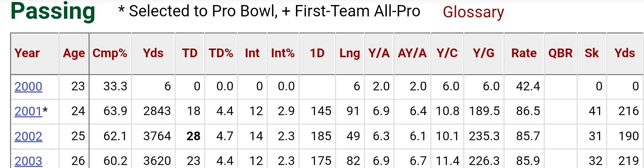Sort by TD column header
The width and height of the screenshot is (644, 168).
coord(190,53)
